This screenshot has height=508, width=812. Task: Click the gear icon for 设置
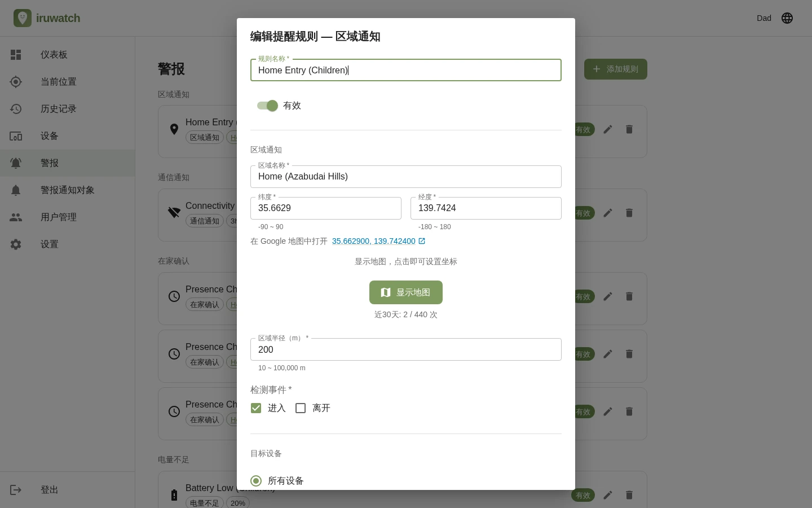[x=16, y=244]
